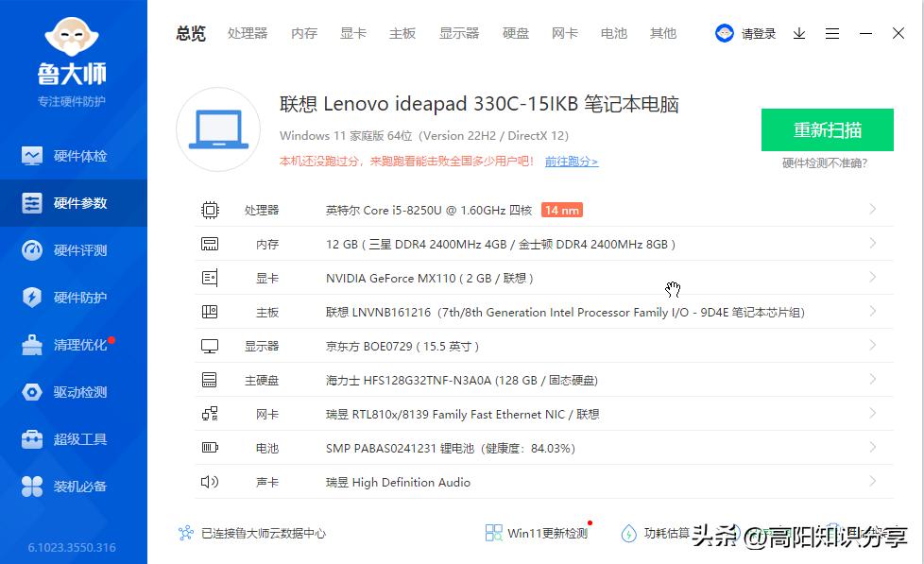Switch to the 显卡 tab
924x564 pixels.
click(x=352, y=33)
